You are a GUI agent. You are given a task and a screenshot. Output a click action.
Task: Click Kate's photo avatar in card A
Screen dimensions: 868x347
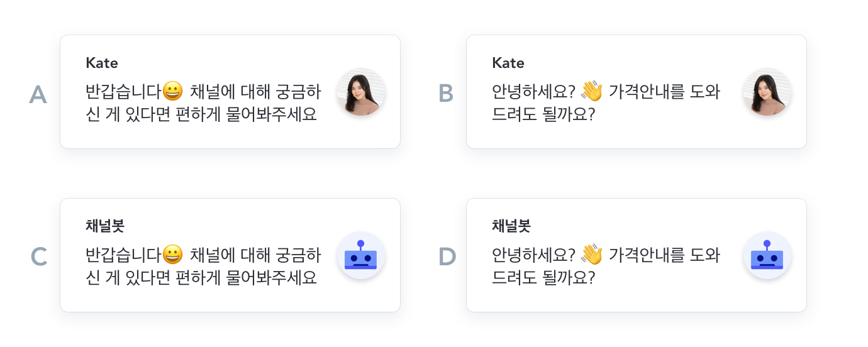361,92
